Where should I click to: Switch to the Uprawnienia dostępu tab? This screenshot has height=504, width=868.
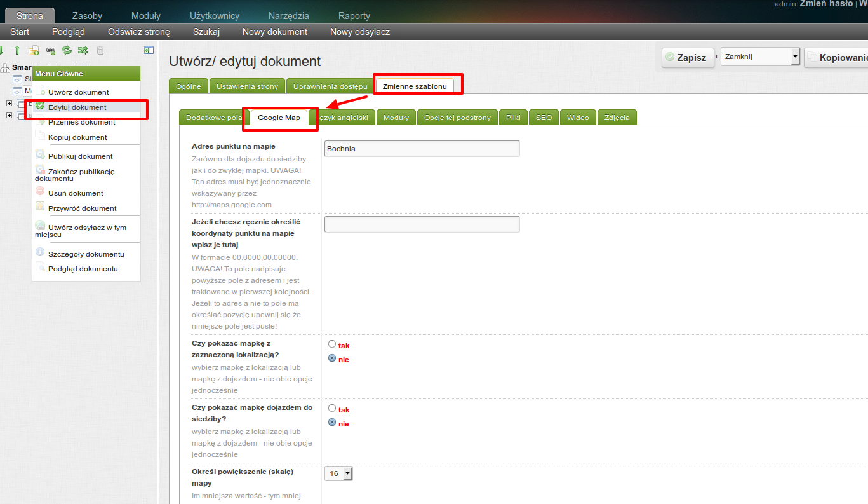(330, 86)
